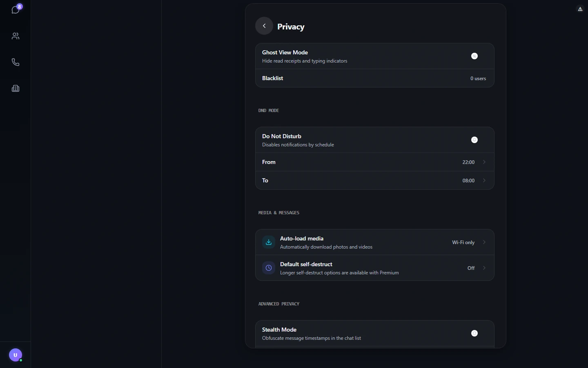Click the Default self-destruct clock icon
This screenshot has height=368, width=588.
(269, 268)
